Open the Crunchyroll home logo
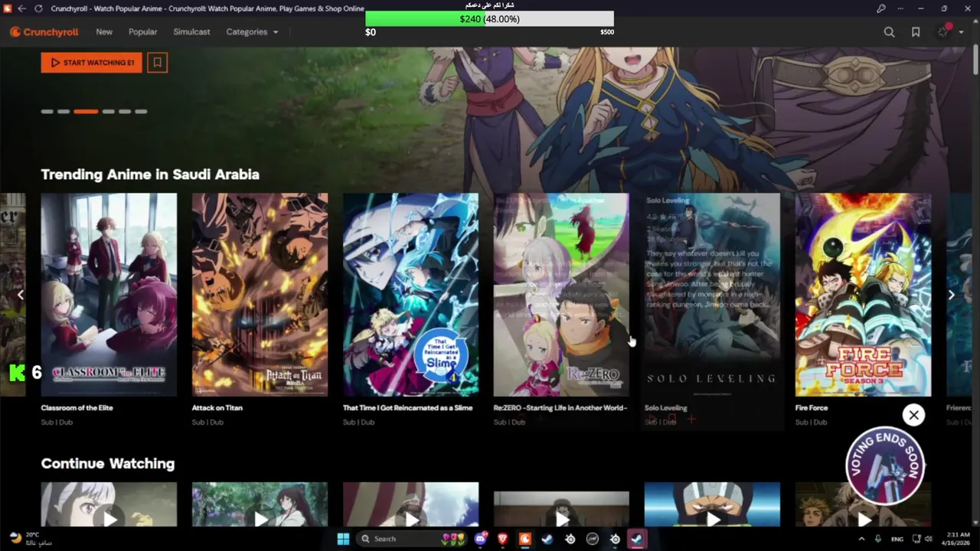Viewport: 980px width, 551px height. (x=44, y=32)
